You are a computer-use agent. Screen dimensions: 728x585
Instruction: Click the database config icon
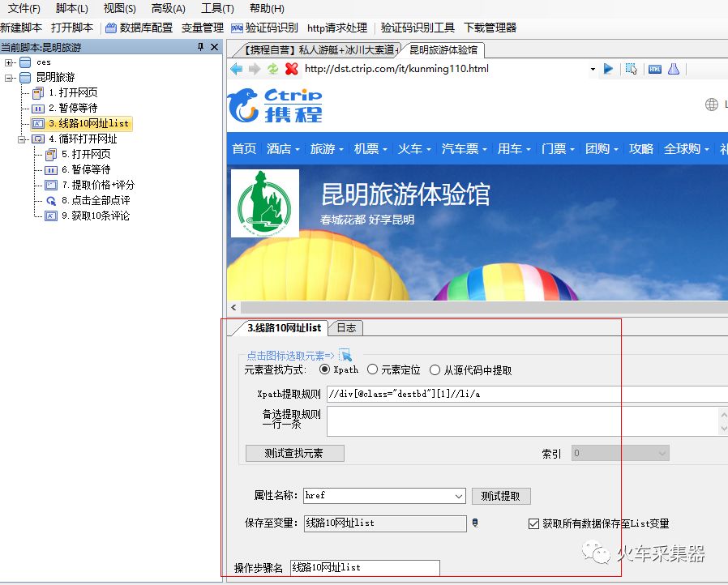[110, 28]
